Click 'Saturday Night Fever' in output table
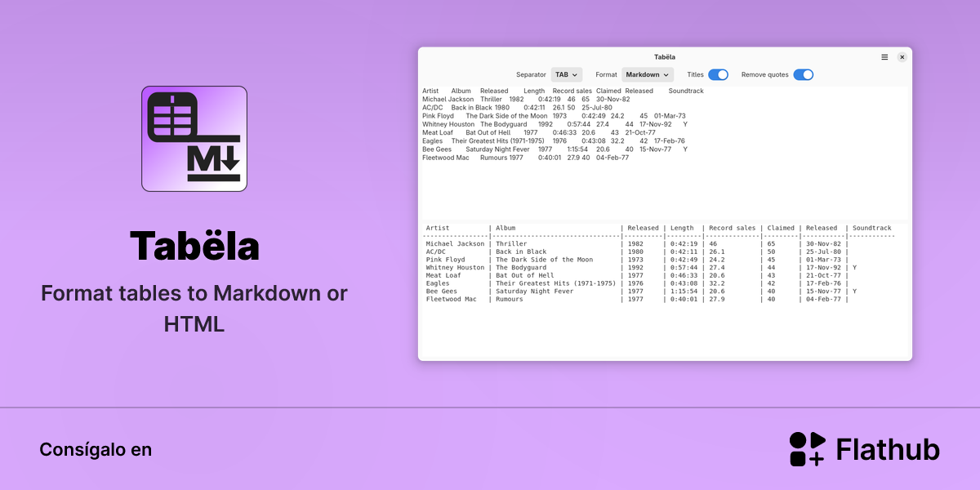Image resolution: width=980 pixels, height=490 pixels. click(535, 291)
